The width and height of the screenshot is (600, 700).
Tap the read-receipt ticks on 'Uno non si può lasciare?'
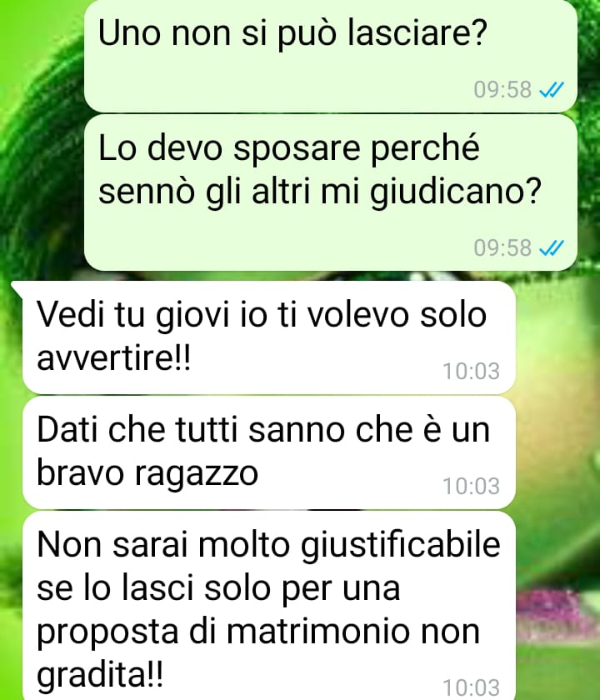click(x=552, y=90)
